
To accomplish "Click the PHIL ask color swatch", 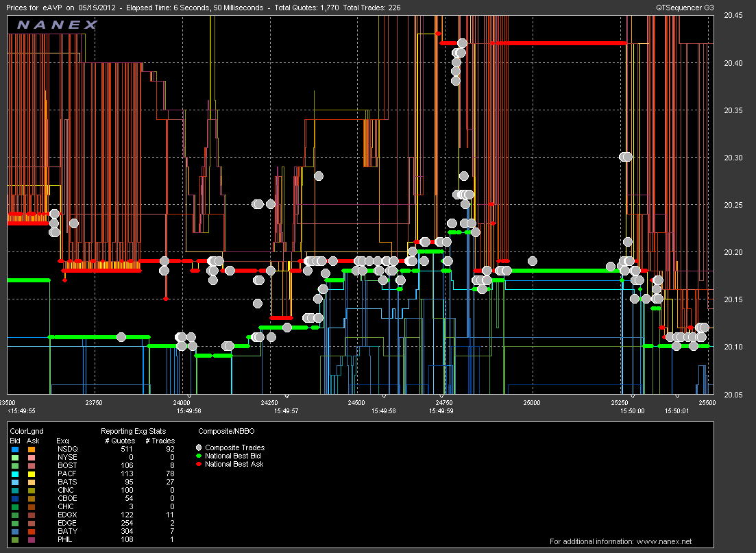I will (32, 539).
